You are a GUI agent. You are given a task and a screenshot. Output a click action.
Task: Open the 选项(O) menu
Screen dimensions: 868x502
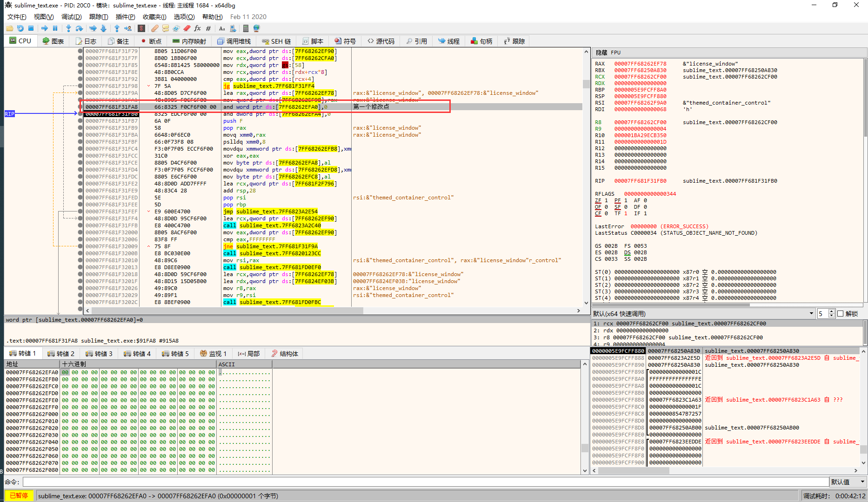coord(184,17)
